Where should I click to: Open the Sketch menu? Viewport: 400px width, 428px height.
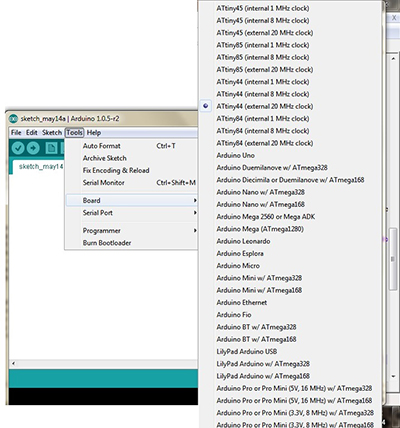click(52, 133)
